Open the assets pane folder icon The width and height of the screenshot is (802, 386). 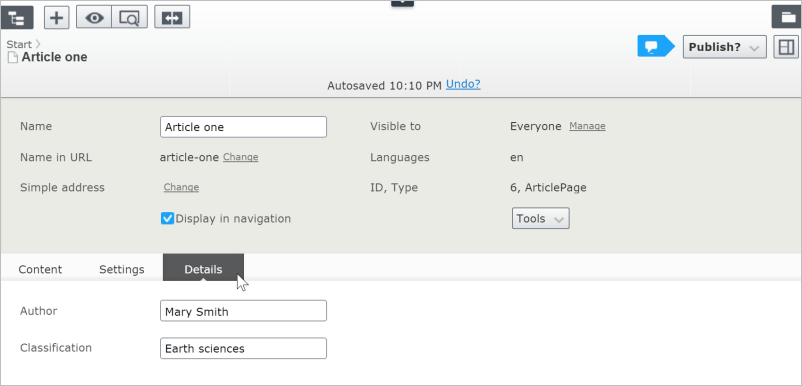[x=787, y=17]
